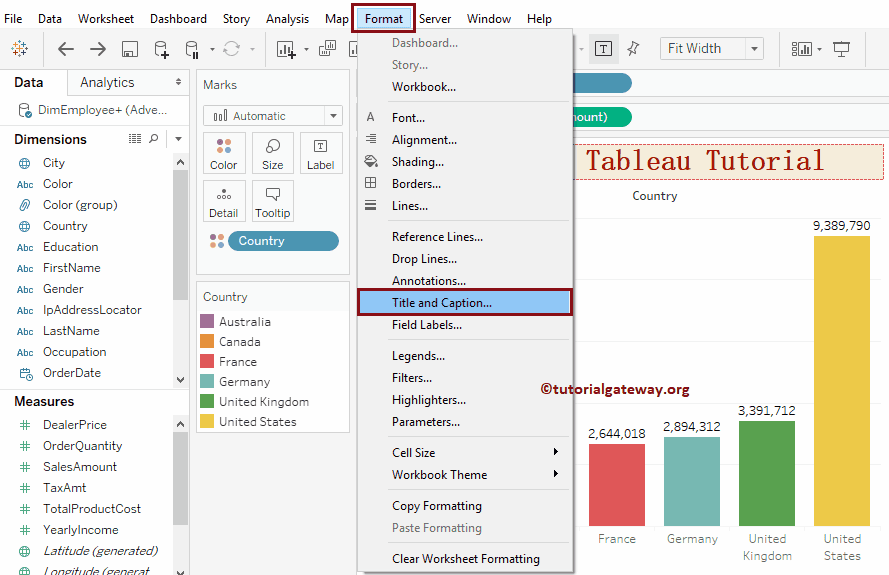Open the Analytics tab switch arrows
889x575 pixels.
point(178,82)
